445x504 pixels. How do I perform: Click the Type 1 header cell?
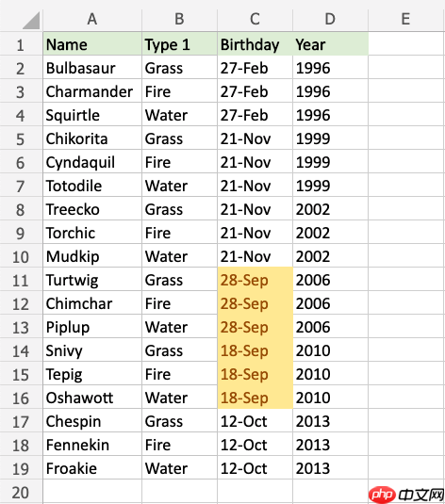pyautogui.click(x=179, y=43)
